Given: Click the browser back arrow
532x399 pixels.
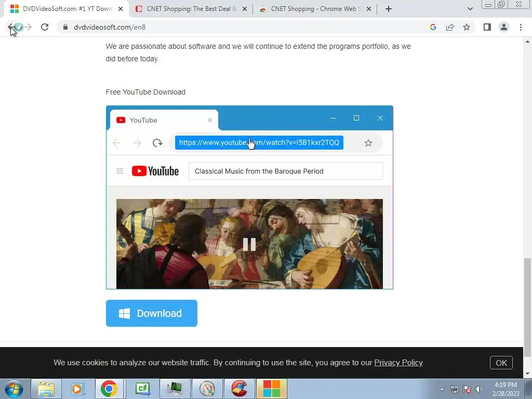Looking at the screenshot, I should (x=11, y=27).
